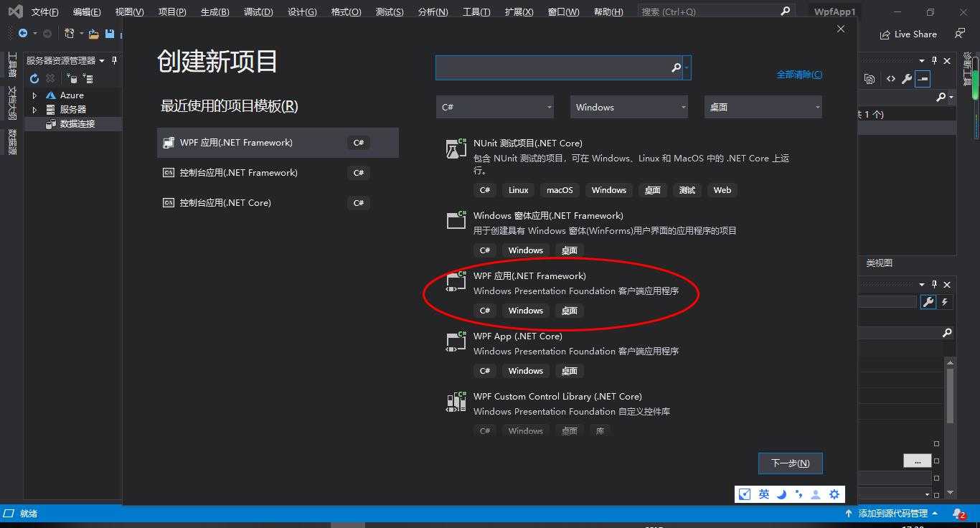Screen dimensions: 980x528
Task: Open the Windows platform filter dropdown
Action: tap(629, 107)
